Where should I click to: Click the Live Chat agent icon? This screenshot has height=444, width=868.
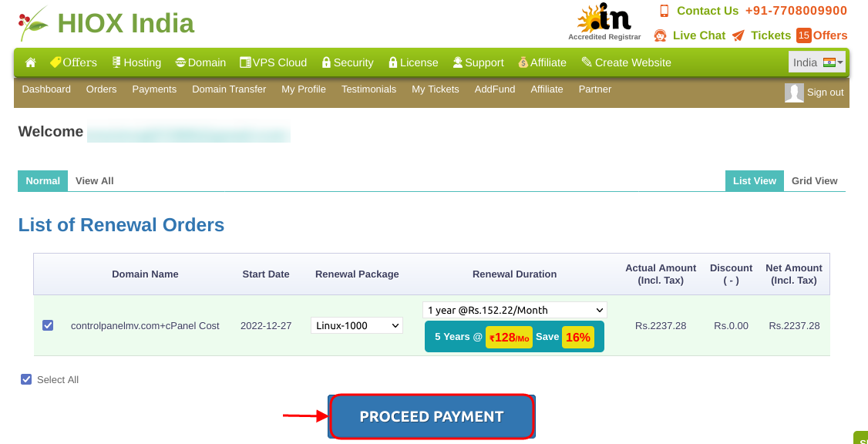tap(661, 35)
